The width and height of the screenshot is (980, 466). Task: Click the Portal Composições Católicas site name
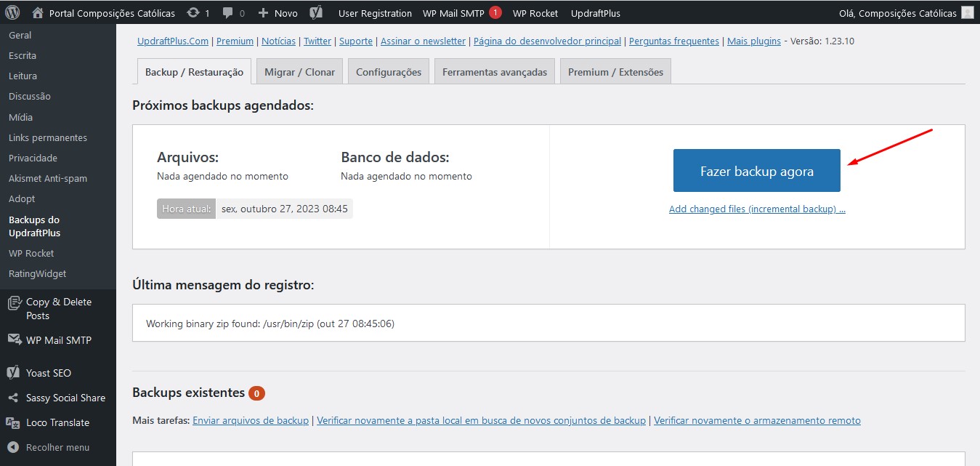click(x=112, y=12)
